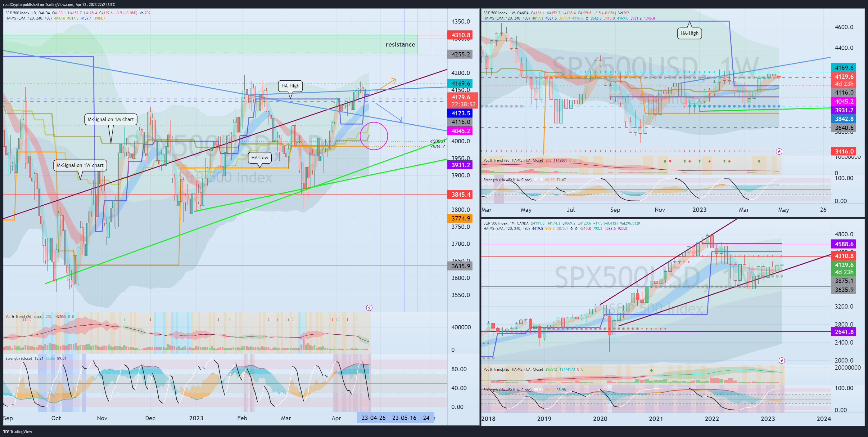
Task: Click the S&P 500 Index, 1W, OANDA legend title
Action: click(x=506, y=13)
